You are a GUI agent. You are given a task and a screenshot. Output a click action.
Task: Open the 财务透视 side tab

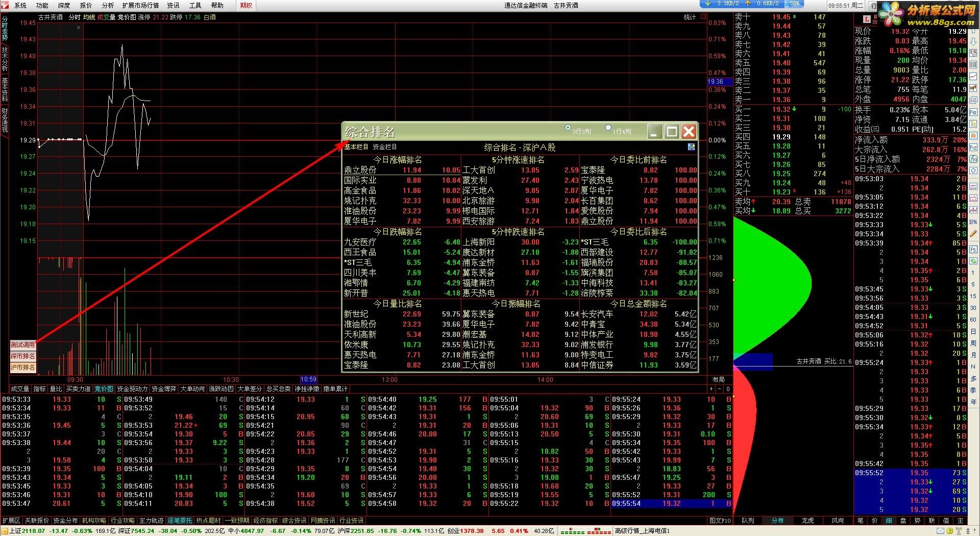5,120
